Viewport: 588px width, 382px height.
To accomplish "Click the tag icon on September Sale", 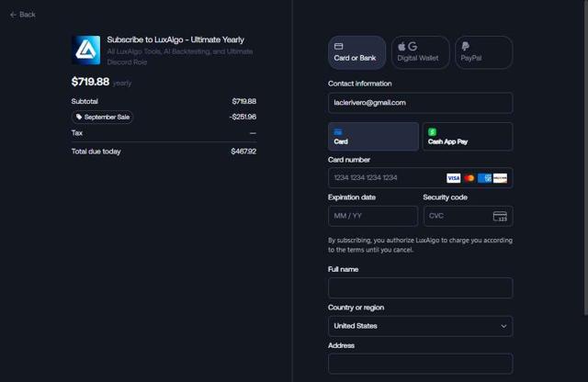I will click(x=79, y=117).
